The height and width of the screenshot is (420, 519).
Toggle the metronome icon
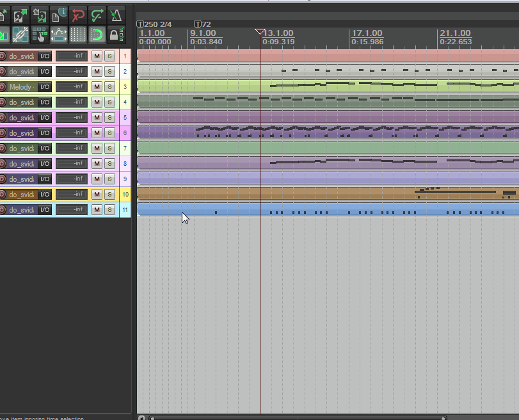116,15
